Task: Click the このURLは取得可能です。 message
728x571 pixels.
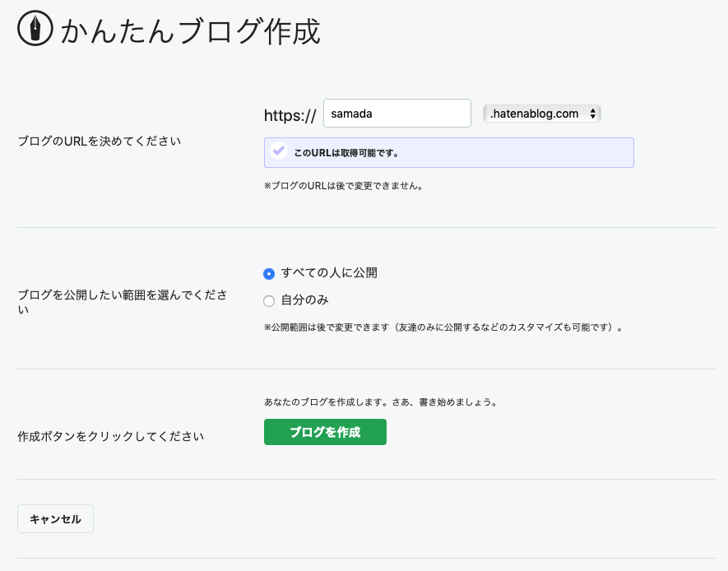Action: [347, 153]
